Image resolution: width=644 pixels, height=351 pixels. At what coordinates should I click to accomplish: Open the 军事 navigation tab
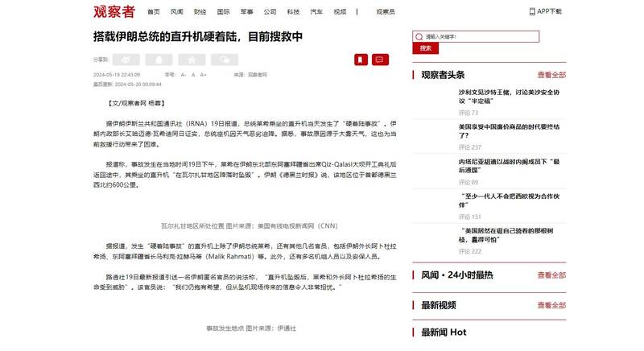(x=246, y=12)
